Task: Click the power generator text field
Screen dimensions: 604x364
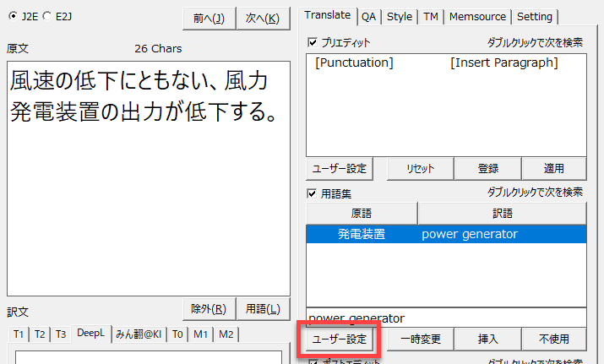Action: (x=445, y=318)
